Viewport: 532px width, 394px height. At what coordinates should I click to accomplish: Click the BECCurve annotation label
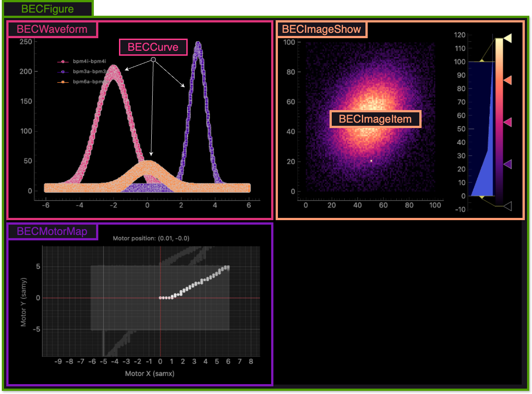coord(153,47)
